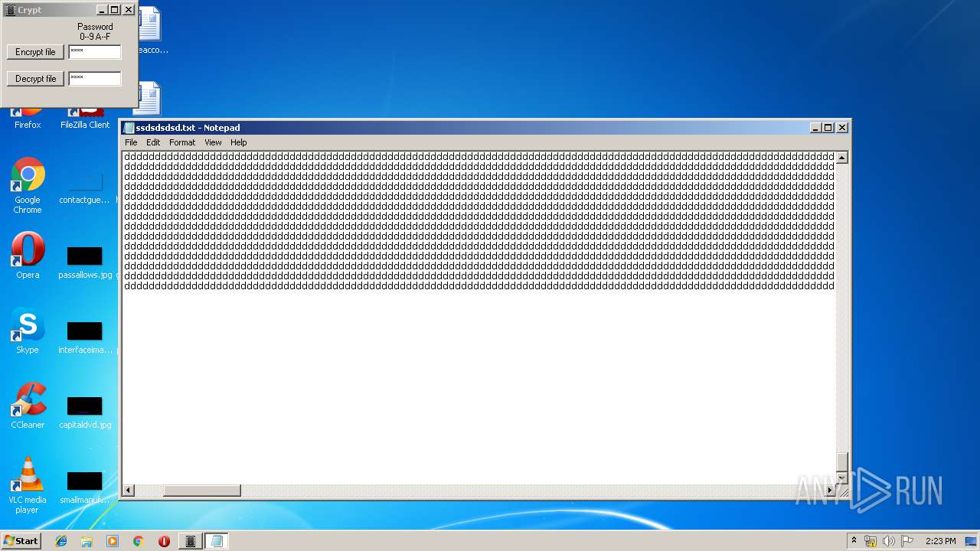
Task: Open the Edit menu in Notepad
Action: click(x=153, y=142)
